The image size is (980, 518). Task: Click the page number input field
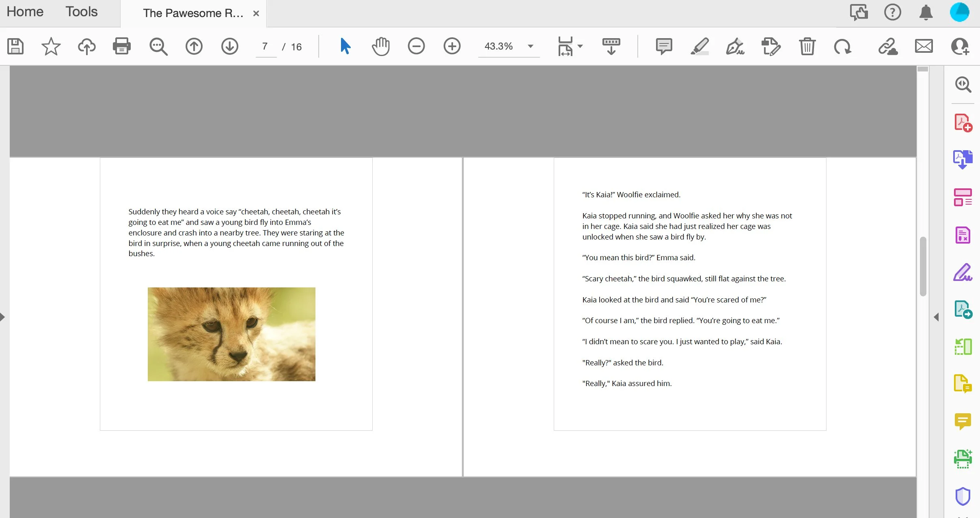(265, 47)
